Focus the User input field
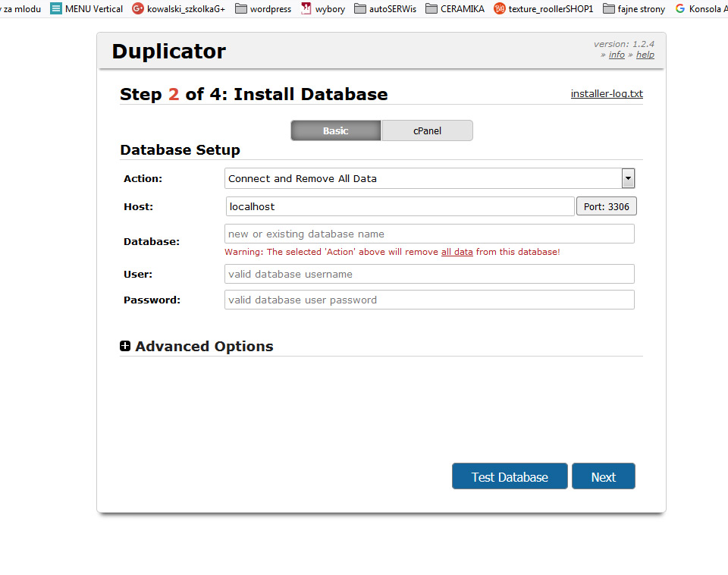 [x=429, y=274]
